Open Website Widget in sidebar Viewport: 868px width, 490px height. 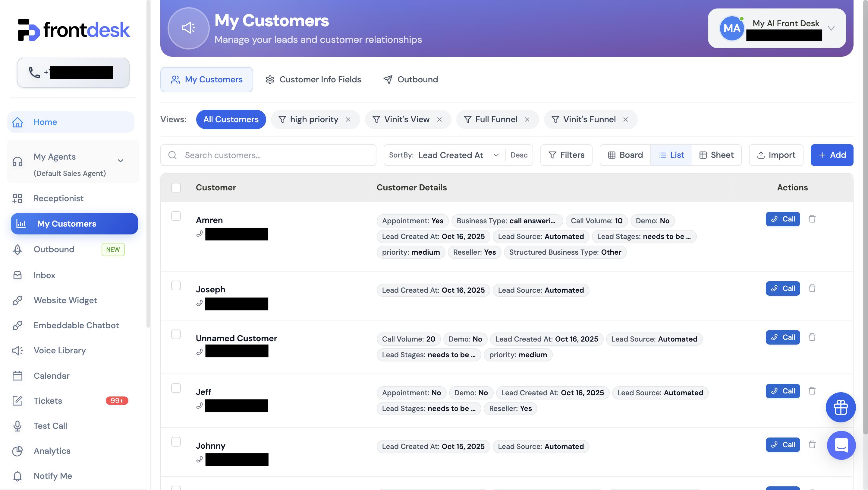[65, 300]
